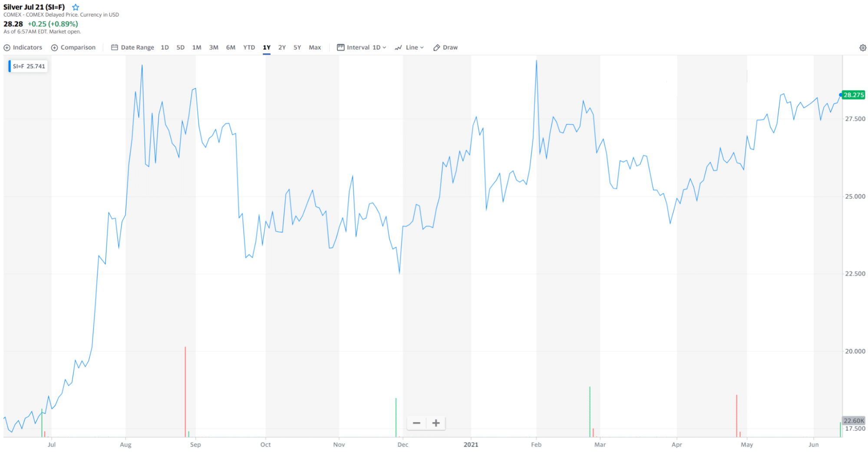Open the Comparison plus-circle icon

[x=54, y=48]
